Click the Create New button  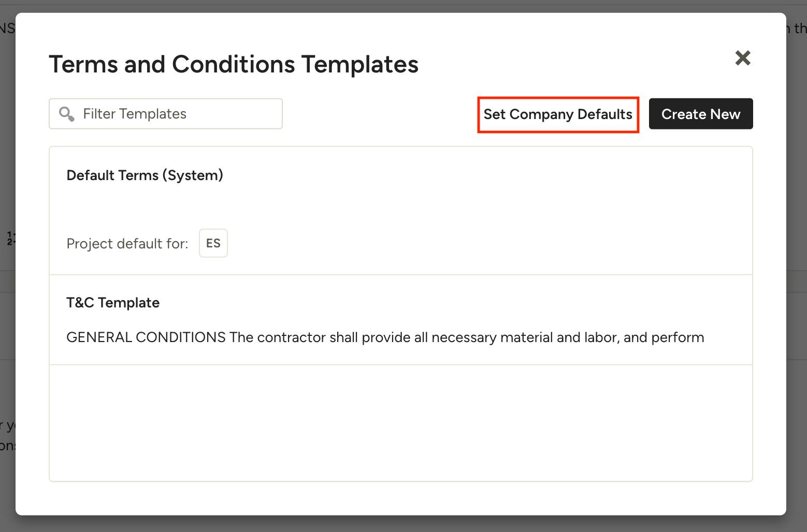pyautogui.click(x=700, y=114)
